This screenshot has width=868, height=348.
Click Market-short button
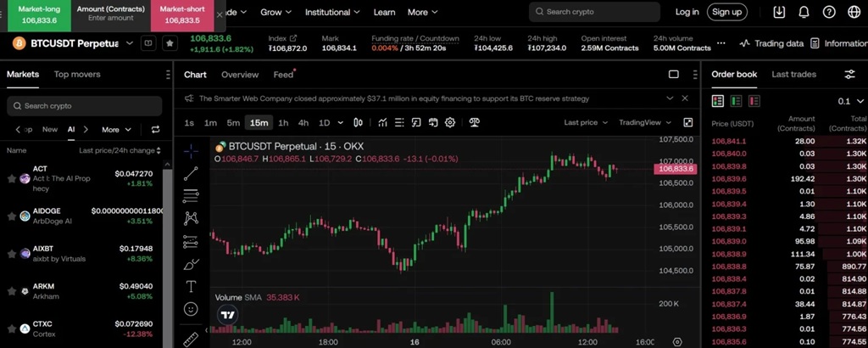[x=182, y=15]
